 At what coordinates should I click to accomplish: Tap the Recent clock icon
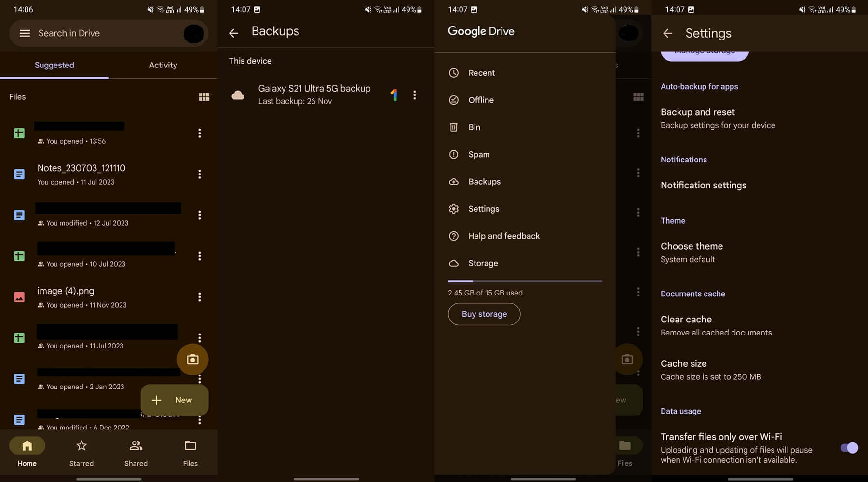(454, 73)
